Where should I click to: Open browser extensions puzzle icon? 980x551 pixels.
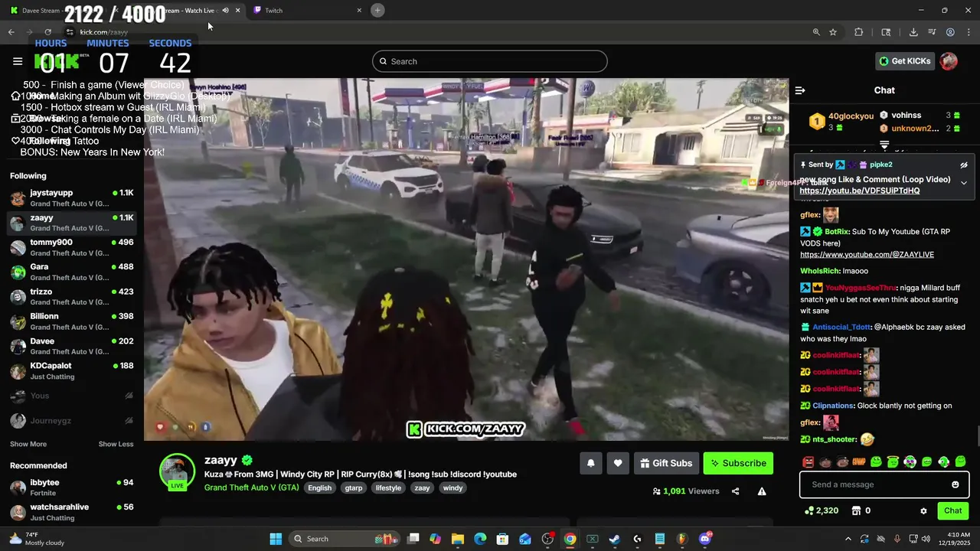point(858,32)
